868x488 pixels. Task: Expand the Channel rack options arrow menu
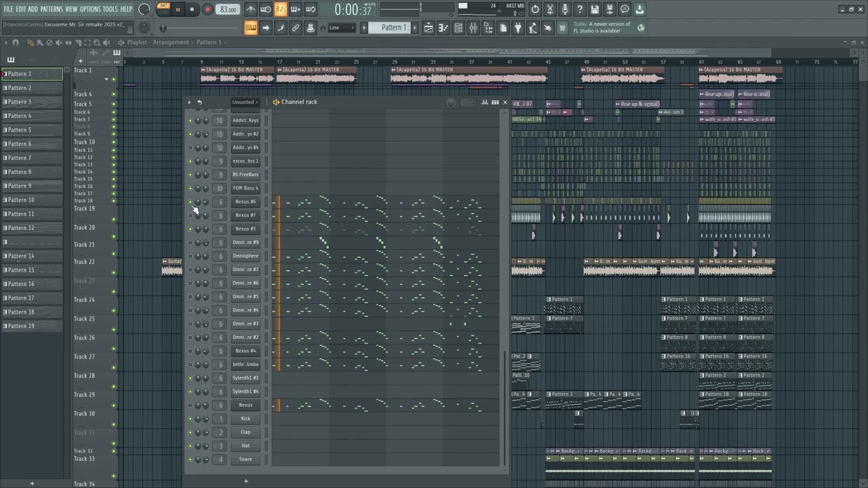click(x=189, y=102)
